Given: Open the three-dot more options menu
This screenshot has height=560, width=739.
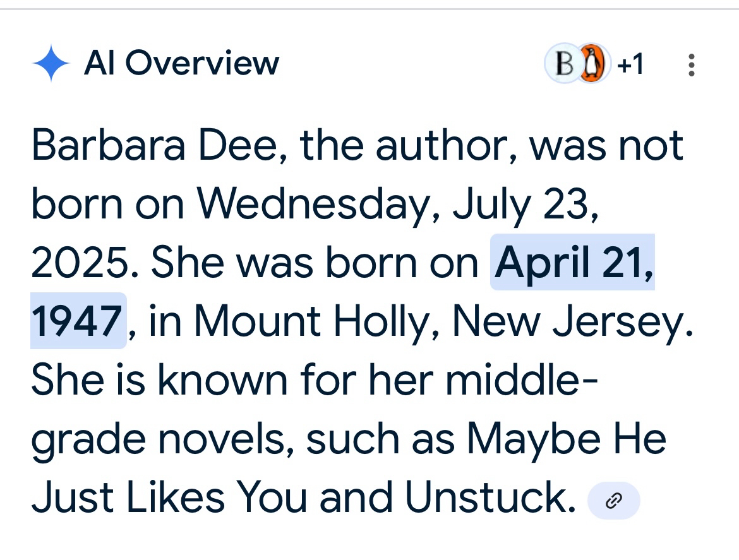Looking at the screenshot, I should click(691, 64).
